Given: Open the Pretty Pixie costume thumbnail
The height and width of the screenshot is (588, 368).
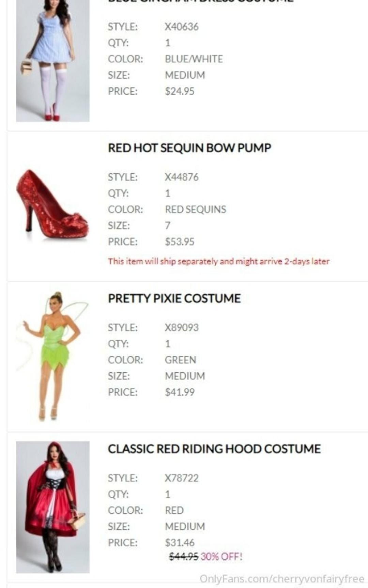Looking at the screenshot, I should tap(53, 356).
